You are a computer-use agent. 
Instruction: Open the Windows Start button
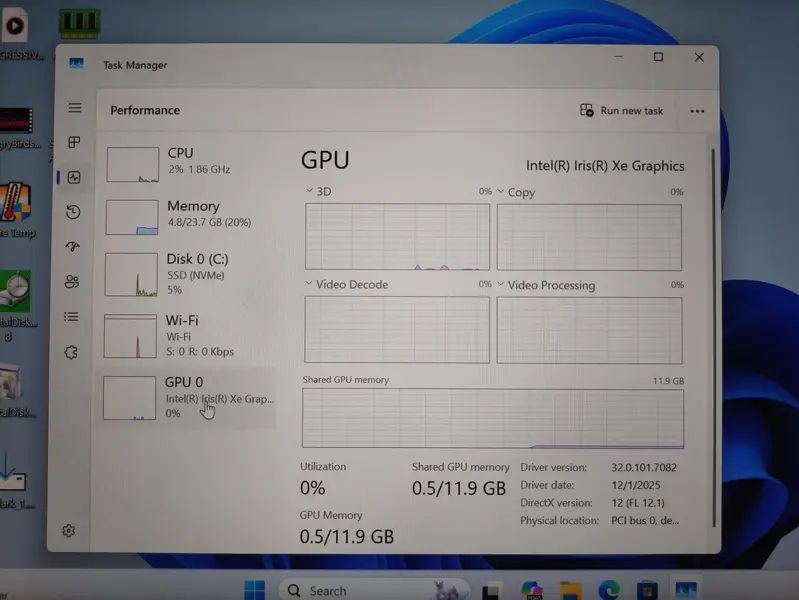pos(254,590)
